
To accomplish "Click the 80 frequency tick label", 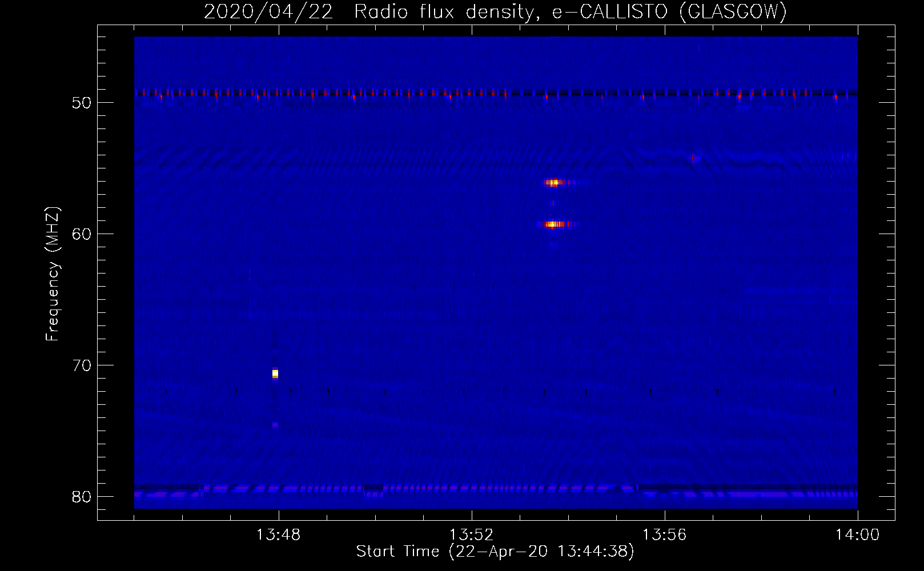I will pos(82,497).
